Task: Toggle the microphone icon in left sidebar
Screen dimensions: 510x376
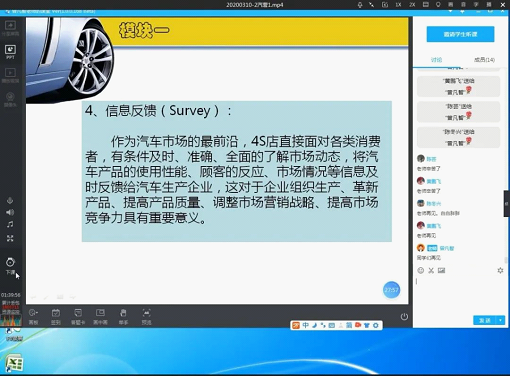Action: click(x=10, y=200)
